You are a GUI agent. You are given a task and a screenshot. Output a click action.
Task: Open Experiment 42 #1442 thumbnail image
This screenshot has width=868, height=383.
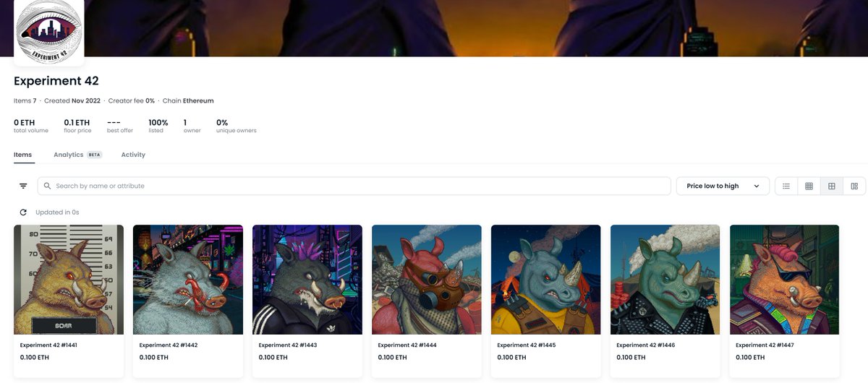coord(188,280)
